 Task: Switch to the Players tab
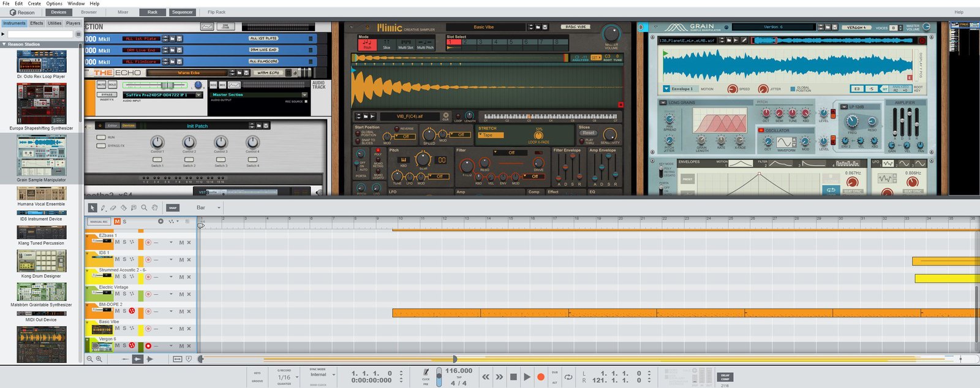click(x=73, y=23)
